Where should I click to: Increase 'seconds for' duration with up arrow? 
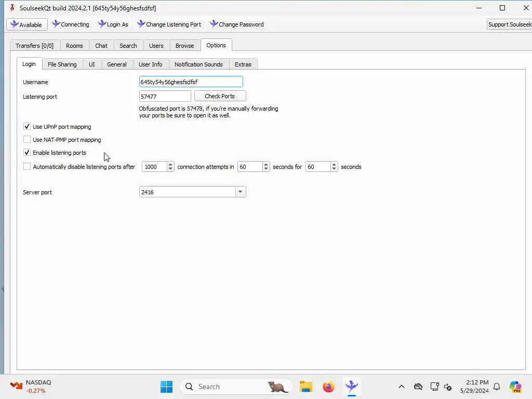coord(334,164)
